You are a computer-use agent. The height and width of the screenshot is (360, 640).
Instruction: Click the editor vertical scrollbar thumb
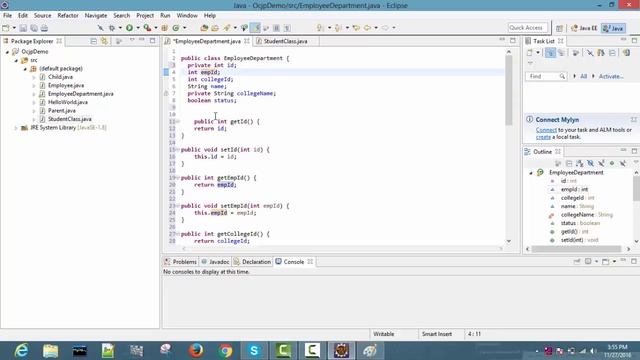point(509,90)
